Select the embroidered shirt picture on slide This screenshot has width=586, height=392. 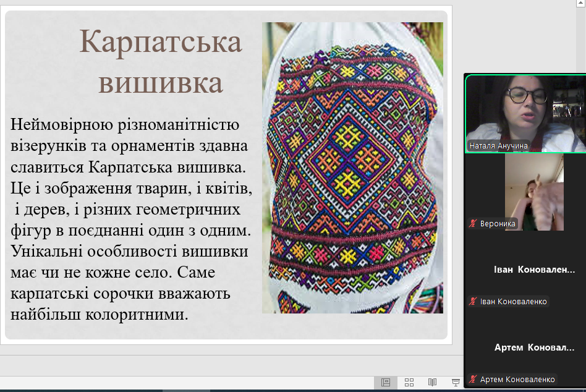[x=352, y=168]
